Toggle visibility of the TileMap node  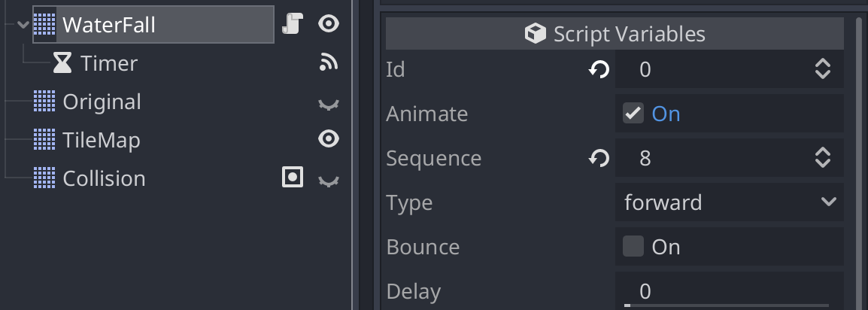[329, 139]
